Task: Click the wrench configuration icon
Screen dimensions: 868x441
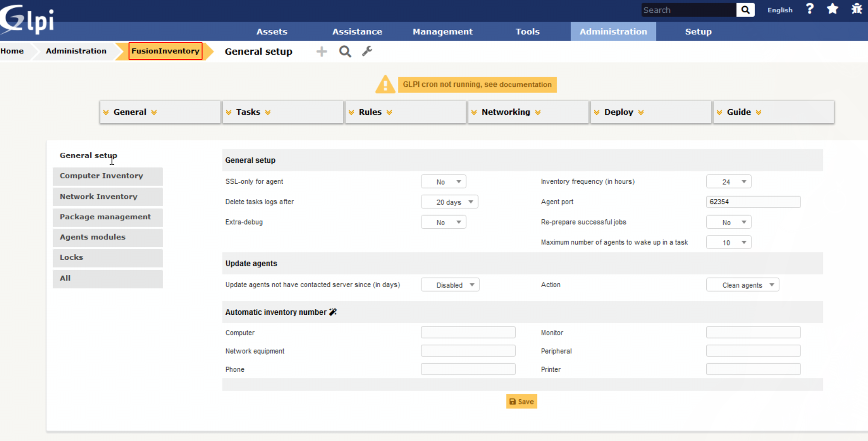Action: pos(367,51)
